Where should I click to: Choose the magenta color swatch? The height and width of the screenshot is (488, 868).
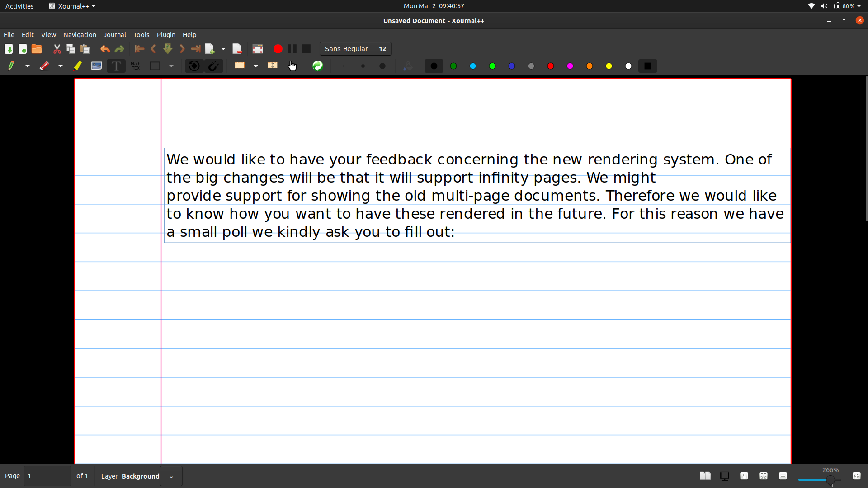point(570,66)
